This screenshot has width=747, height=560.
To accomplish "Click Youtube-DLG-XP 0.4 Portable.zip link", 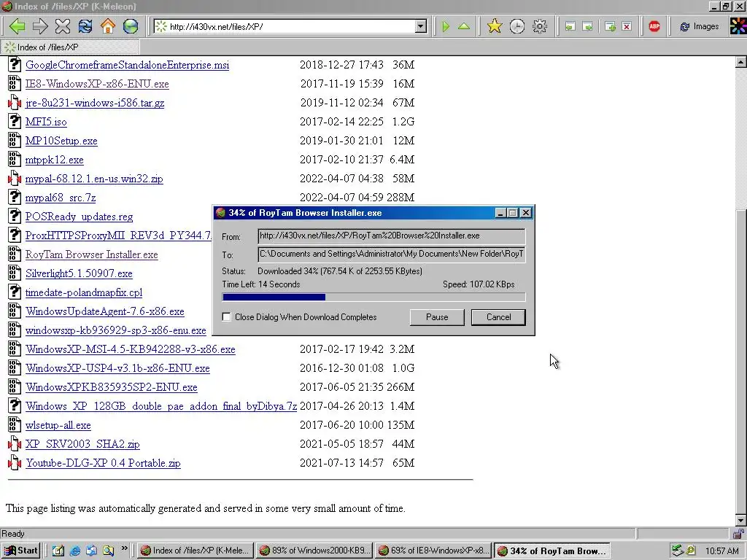I will [x=103, y=463].
